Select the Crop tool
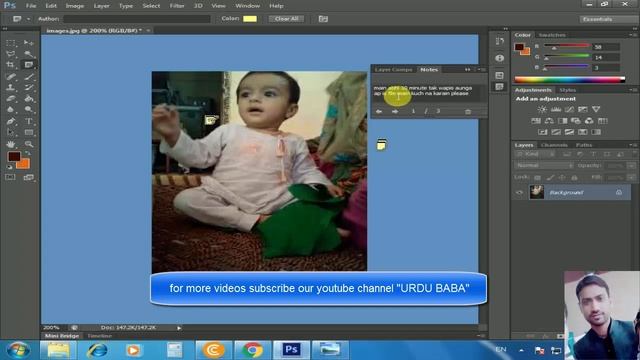The height and width of the screenshot is (360, 640). pos(11,65)
